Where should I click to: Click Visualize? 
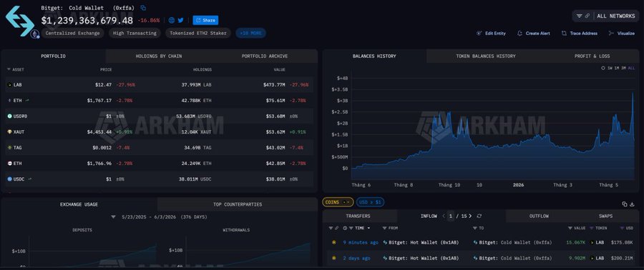621,33
